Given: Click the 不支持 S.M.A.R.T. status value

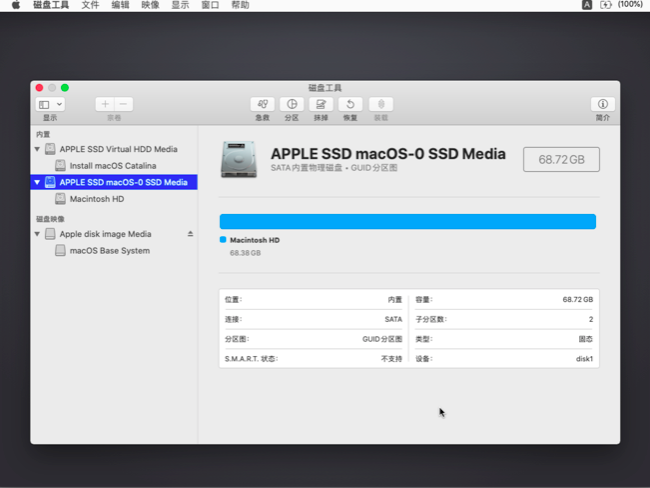Looking at the screenshot, I should [x=392, y=359].
